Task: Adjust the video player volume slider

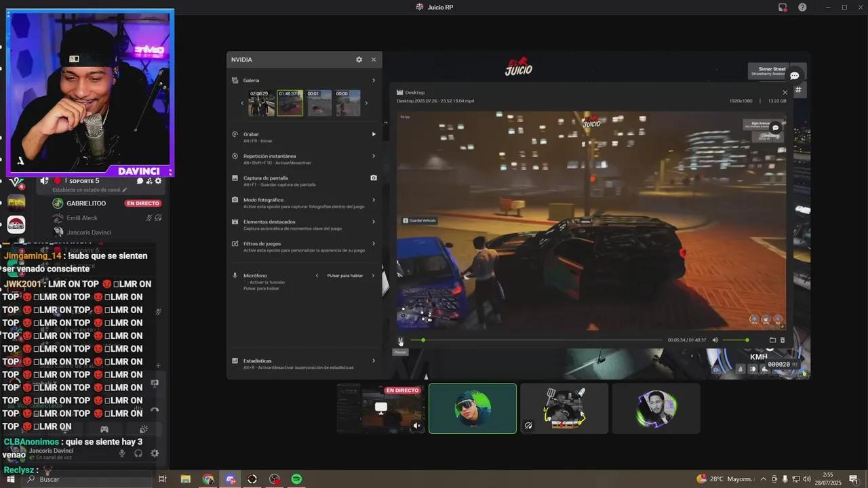Action: tap(736, 340)
